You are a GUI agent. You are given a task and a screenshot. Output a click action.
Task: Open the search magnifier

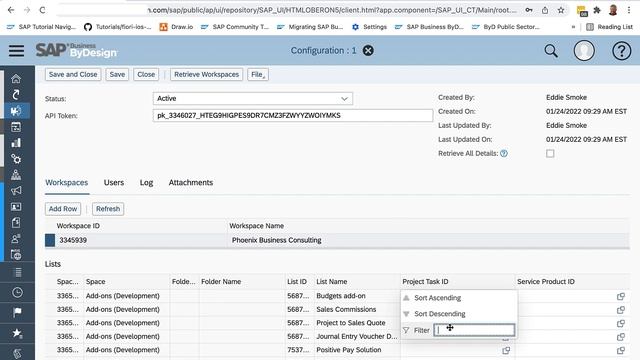pos(551,51)
